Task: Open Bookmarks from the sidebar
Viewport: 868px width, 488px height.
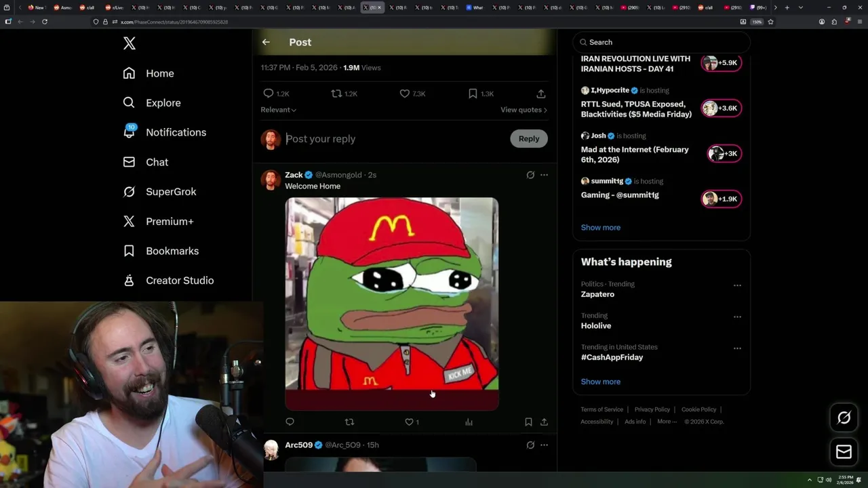Action: [x=161, y=251]
